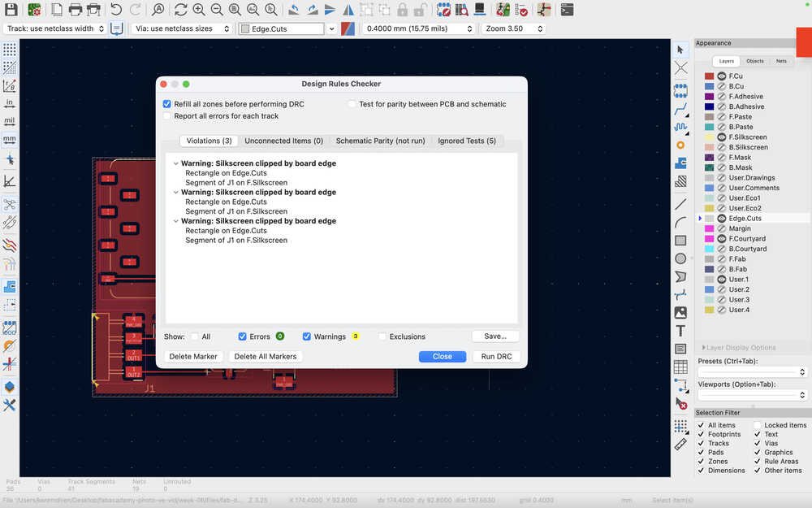Click the Zoom Out icon
Image resolution: width=812 pixels, height=508 pixels.
click(x=217, y=9)
